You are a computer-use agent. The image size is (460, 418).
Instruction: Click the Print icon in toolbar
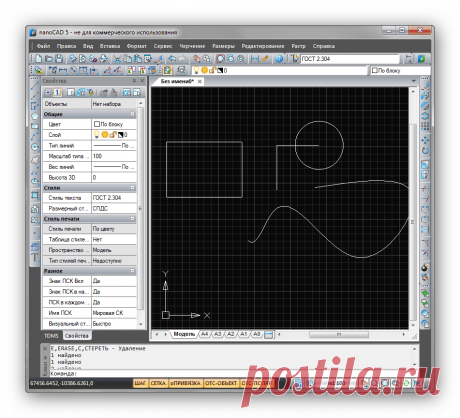[x=104, y=59]
